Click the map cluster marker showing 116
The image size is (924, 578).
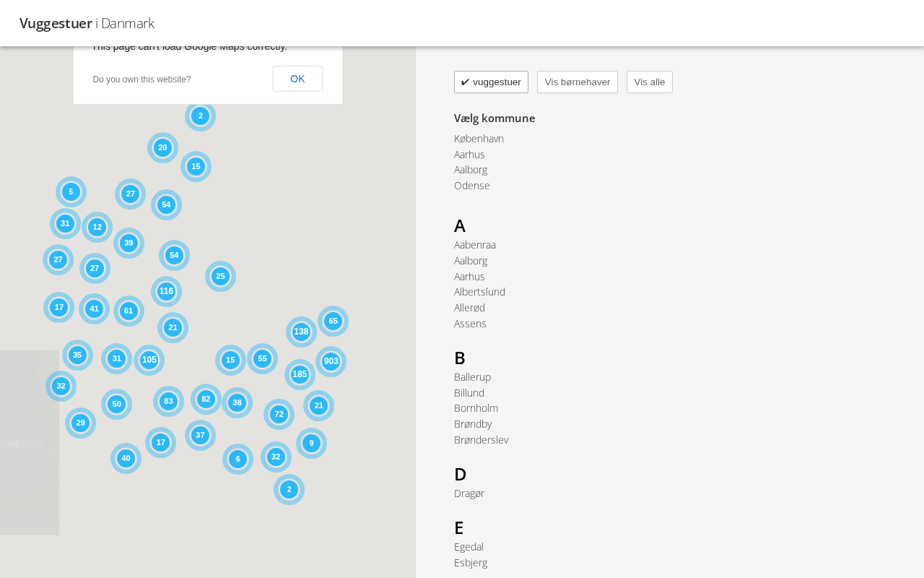(166, 291)
